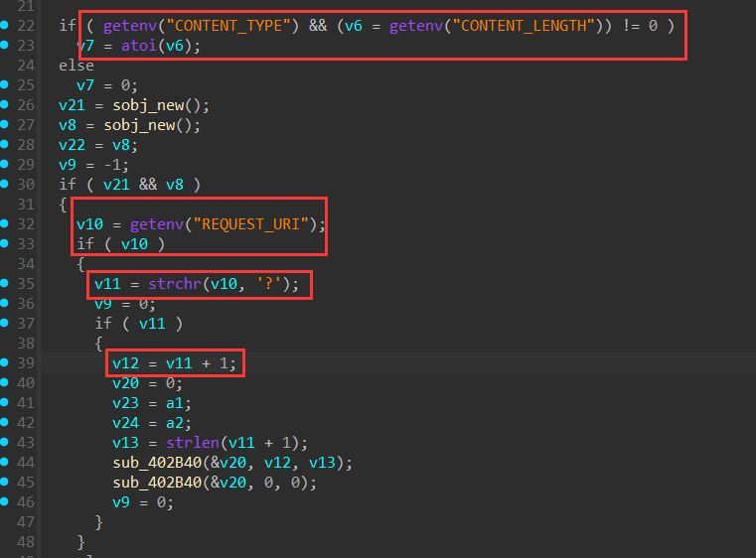756x558 pixels.
Task: Click strlen function name on line 43
Action: (x=193, y=443)
